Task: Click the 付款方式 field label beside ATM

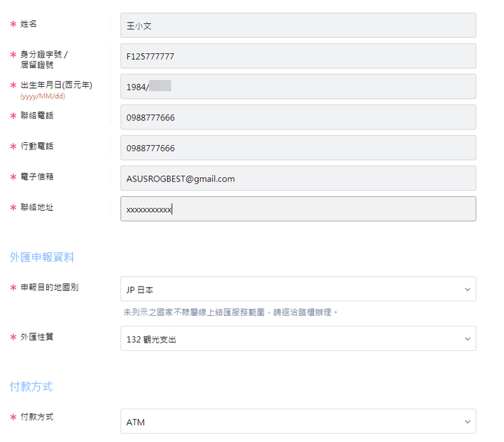Action: point(37,417)
